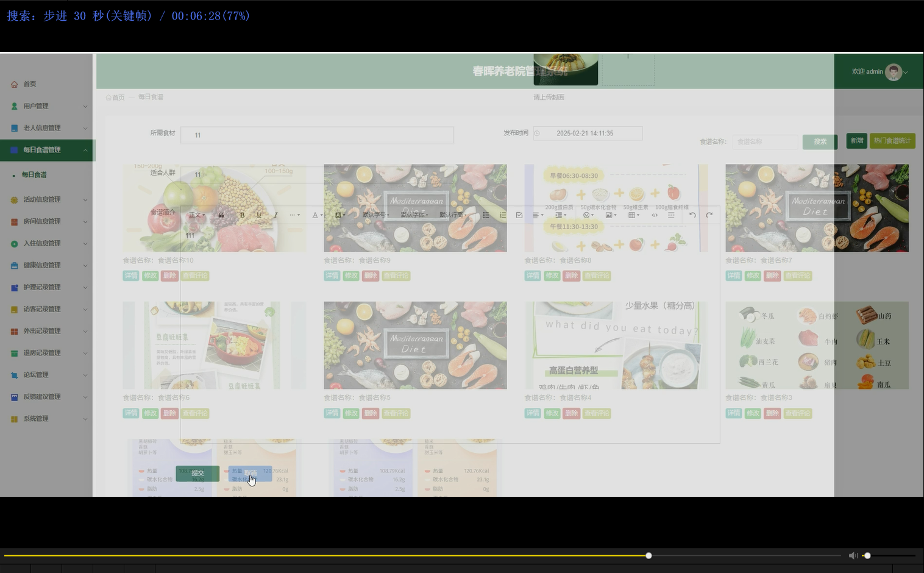Screen dimensions: 924x573
Task: Open the more formatting options ellipsis menu
Action: [x=294, y=215]
